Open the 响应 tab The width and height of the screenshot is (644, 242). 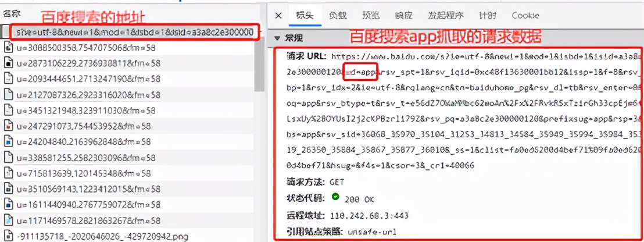point(403,16)
